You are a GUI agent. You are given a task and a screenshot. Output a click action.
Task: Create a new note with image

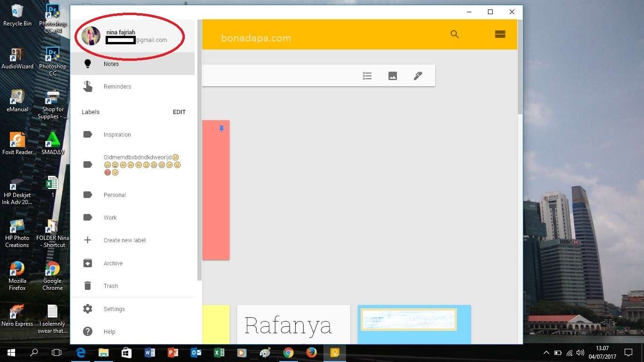(393, 76)
